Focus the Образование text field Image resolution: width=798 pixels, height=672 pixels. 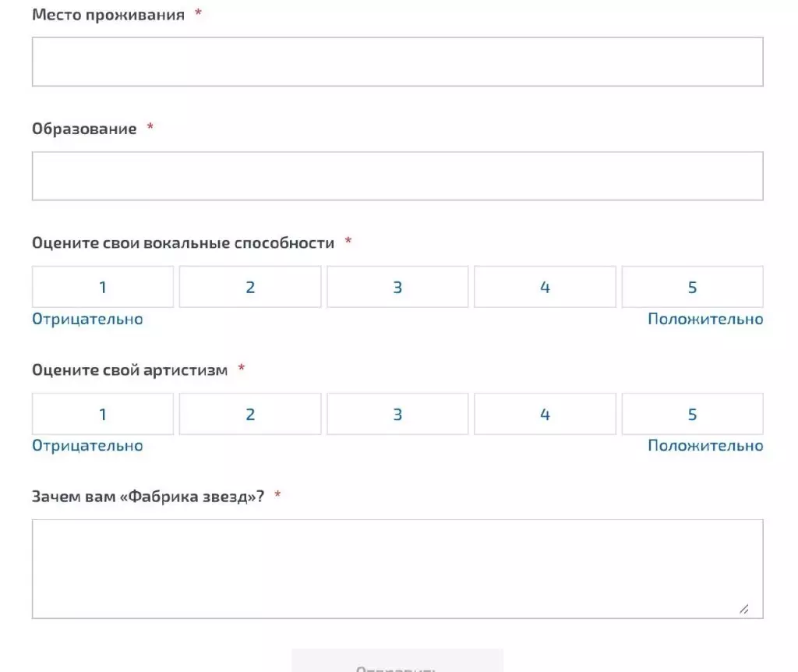(397, 175)
